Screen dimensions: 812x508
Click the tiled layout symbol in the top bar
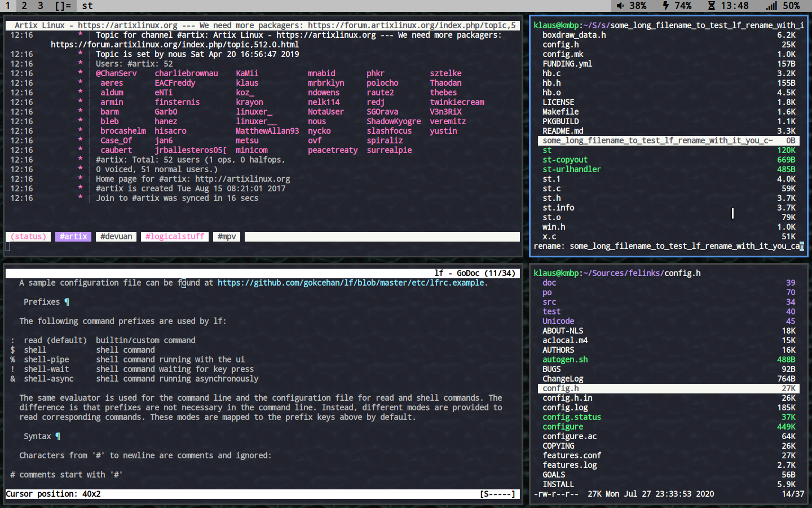pyautogui.click(x=63, y=6)
